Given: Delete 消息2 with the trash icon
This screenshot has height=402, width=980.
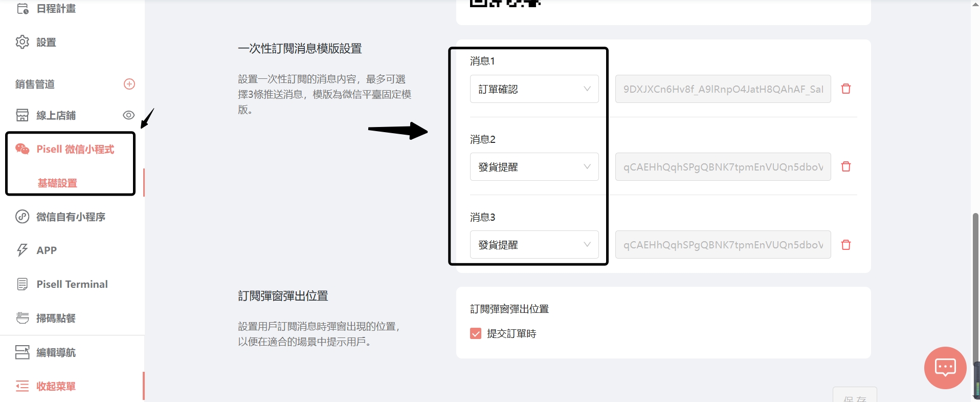Looking at the screenshot, I should click(x=846, y=166).
